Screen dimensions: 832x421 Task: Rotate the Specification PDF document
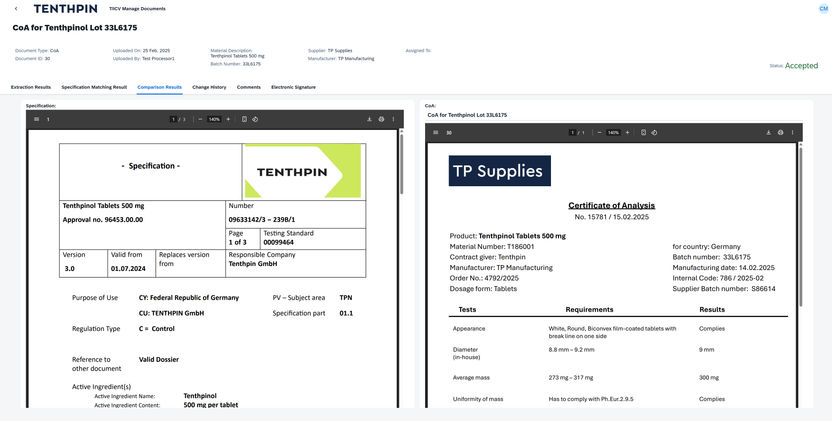[255, 119]
